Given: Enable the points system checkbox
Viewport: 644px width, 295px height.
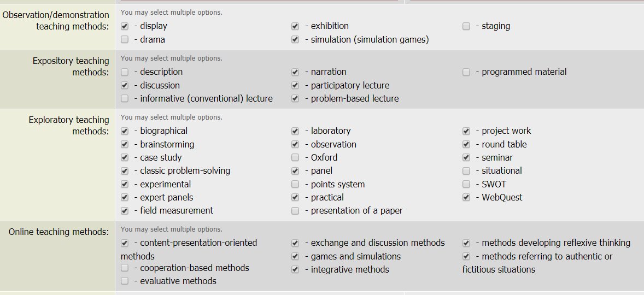Looking at the screenshot, I should pyautogui.click(x=295, y=184).
